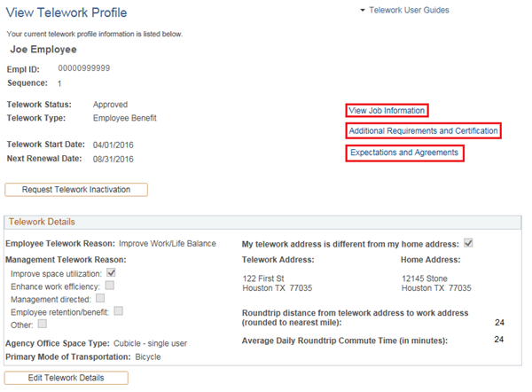The width and height of the screenshot is (532, 392).
Task: Click the Telework Start Date value 04/01/2016
Action: pyautogui.click(x=113, y=145)
